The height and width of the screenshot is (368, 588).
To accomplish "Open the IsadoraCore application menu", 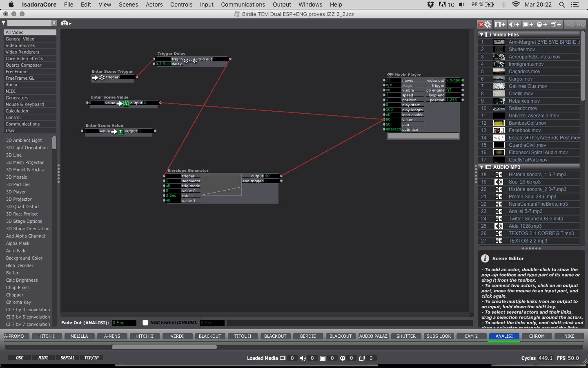I will click(39, 4).
